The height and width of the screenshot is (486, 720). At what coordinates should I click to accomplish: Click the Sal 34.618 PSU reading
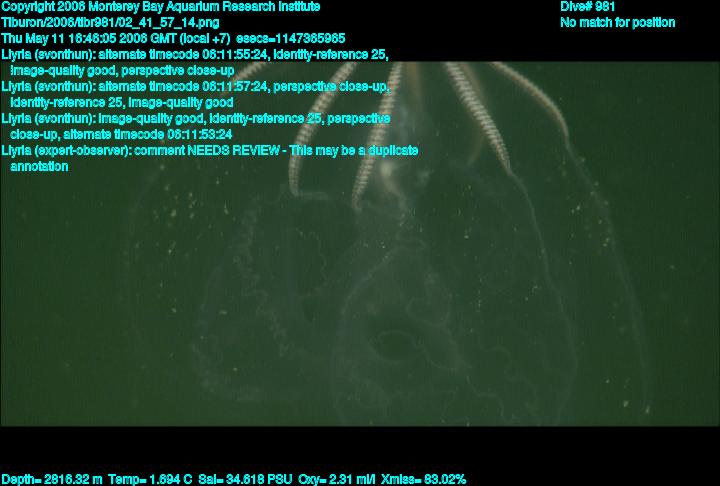point(245,480)
